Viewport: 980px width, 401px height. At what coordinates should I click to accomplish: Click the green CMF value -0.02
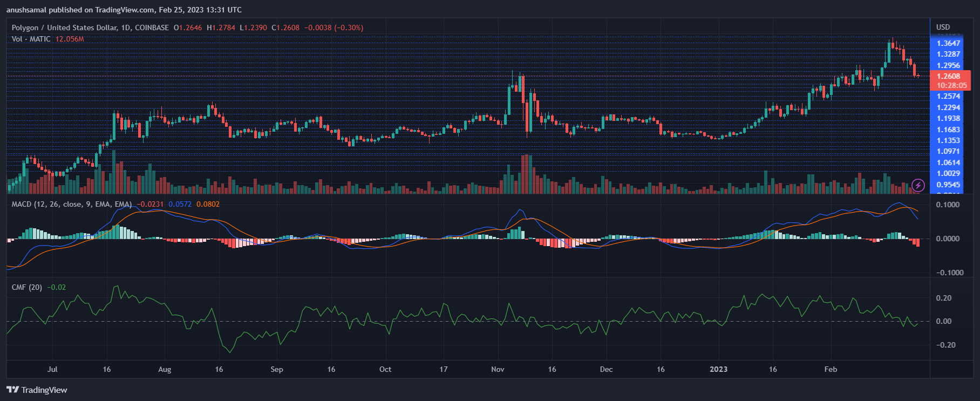(57, 287)
